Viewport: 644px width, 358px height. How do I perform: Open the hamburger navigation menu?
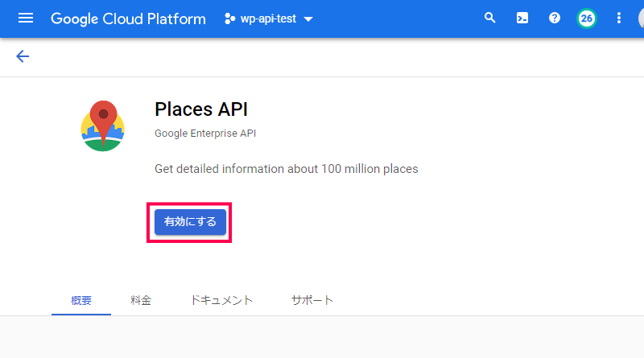pyautogui.click(x=26, y=19)
